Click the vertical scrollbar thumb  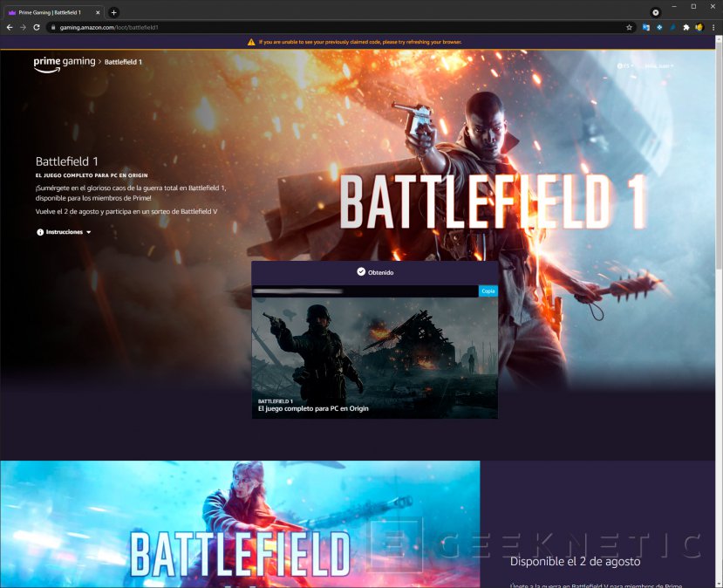click(719, 156)
